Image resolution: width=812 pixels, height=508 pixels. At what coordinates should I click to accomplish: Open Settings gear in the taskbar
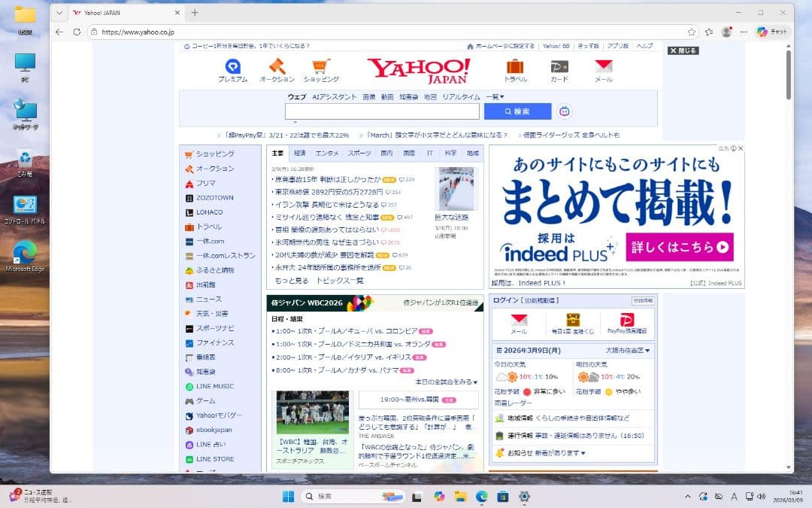[524, 497]
